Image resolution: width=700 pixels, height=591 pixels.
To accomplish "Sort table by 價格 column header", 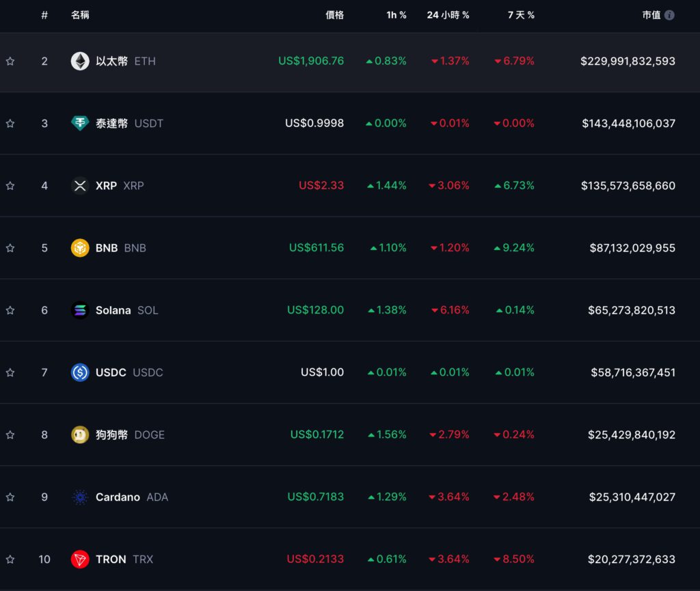I will [x=334, y=15].
